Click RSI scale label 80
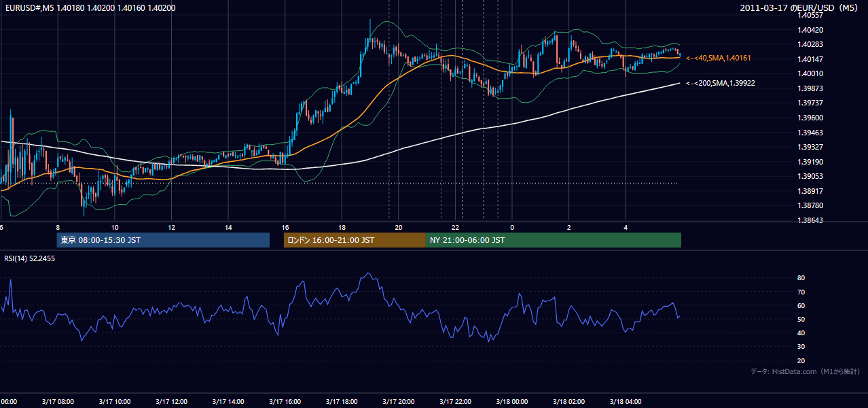The width and height of the screenshot is (868, 408). point(801,278)
